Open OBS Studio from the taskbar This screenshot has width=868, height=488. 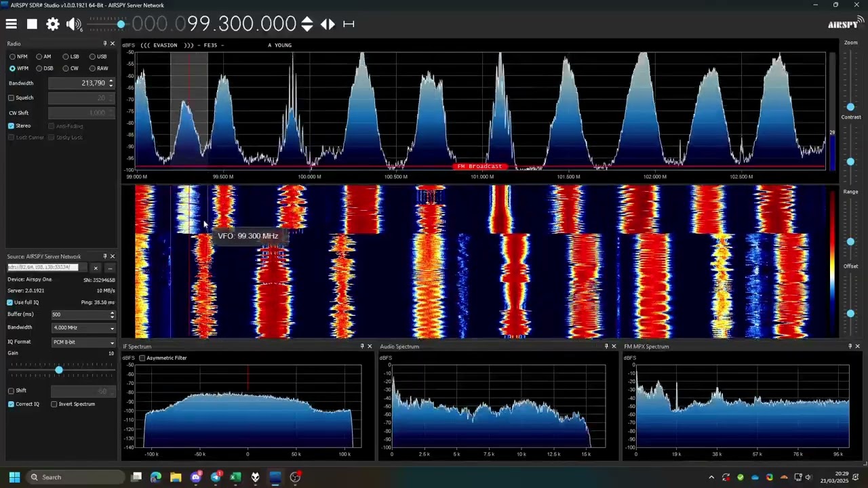coord(295,477)
